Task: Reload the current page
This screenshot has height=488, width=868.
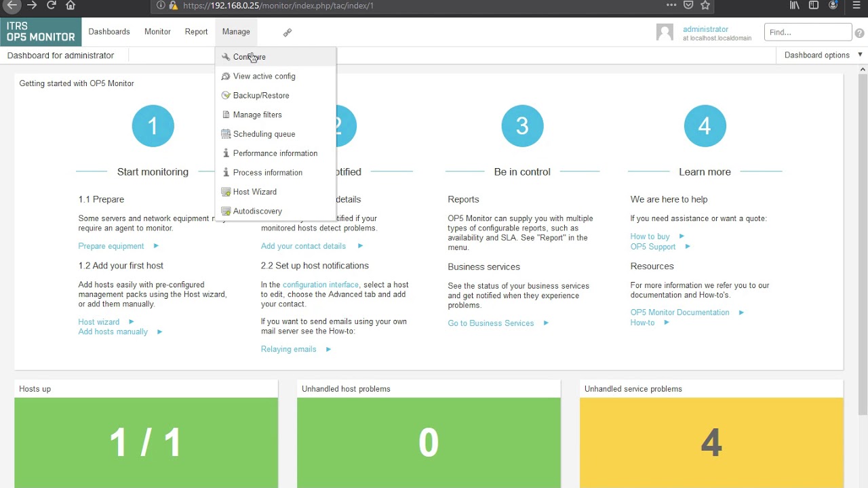Action: pyautogui.click(x=52, y=5)
